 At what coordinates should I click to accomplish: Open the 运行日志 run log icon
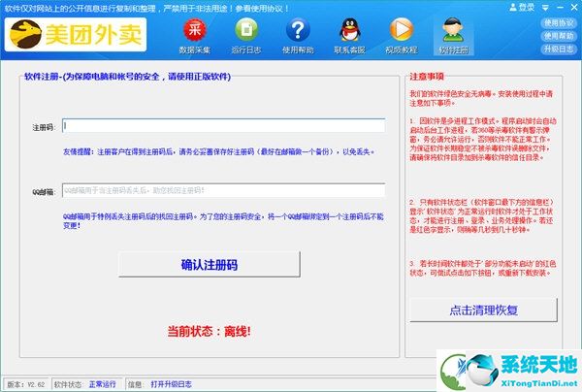[x=246, y=36]
